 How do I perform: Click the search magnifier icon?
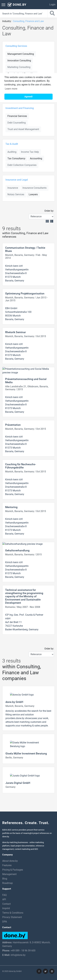[x=52, y=13]
